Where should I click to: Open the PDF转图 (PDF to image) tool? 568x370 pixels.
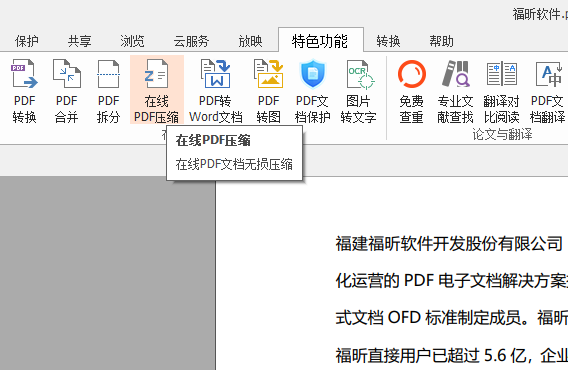pyautogui.click(x=268, y=91)
